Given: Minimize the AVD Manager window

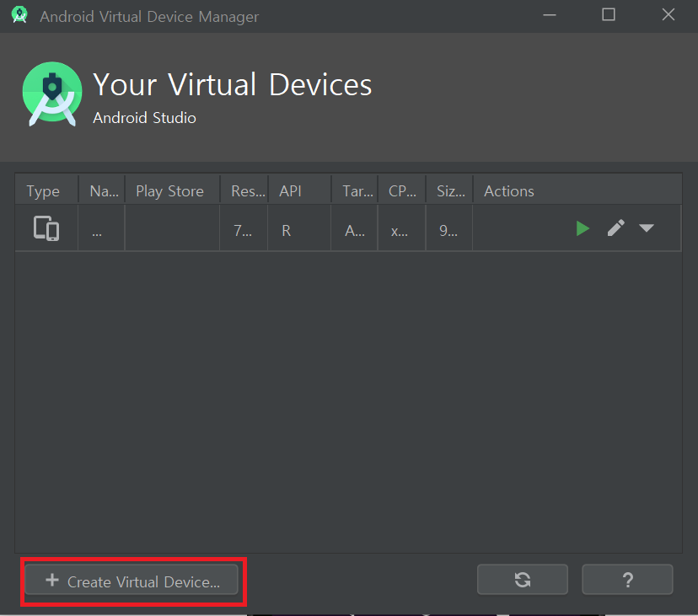Looking at the screenshot, I should (x=550, y=15).
